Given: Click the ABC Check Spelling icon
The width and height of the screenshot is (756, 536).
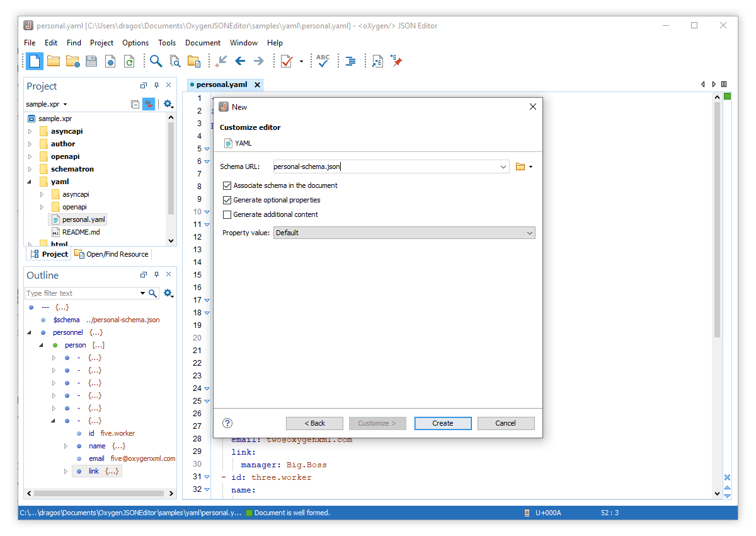Looking at the screenshot, I should click(x=323, y=61).
